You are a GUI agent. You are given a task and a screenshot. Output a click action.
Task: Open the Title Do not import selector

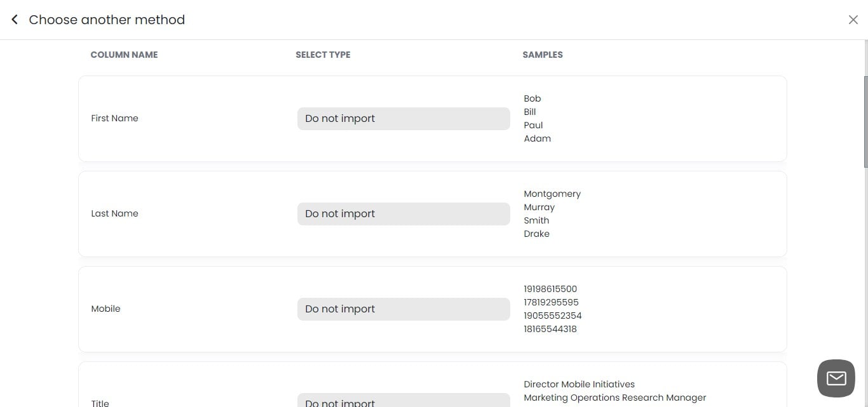(x=403, y=401)
